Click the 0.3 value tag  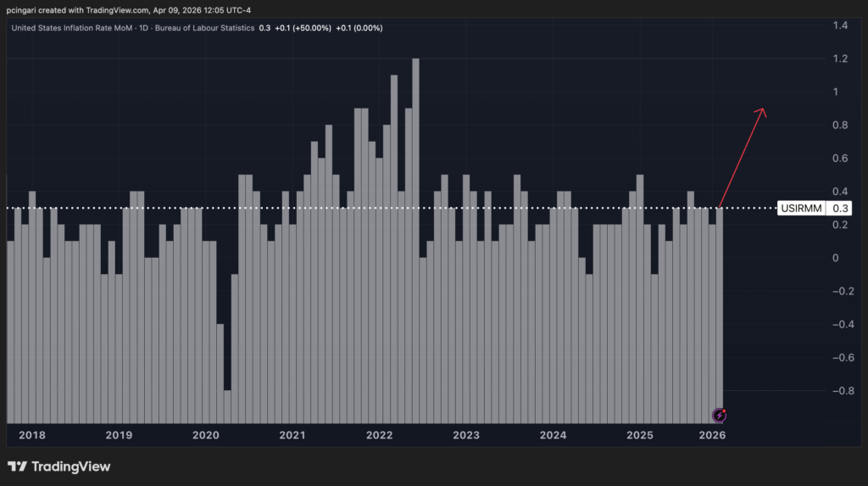tap(839, 209)
